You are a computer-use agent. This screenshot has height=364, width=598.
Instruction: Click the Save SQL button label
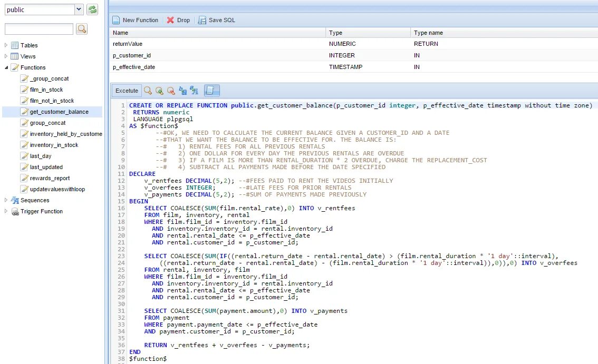point(222,20)
